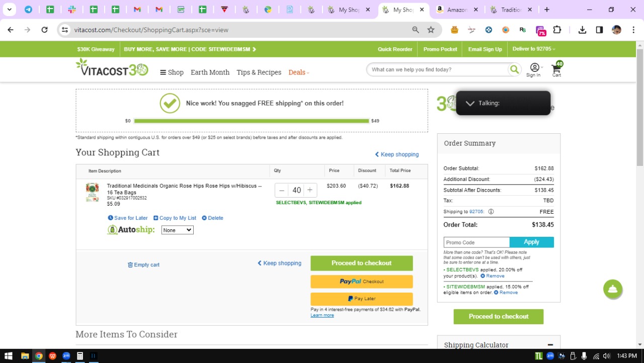The height and width of the screenshot is (363, 644).
Task: Click the green chat bell icon
Action: pyautogui.click(x=613, y=289)
